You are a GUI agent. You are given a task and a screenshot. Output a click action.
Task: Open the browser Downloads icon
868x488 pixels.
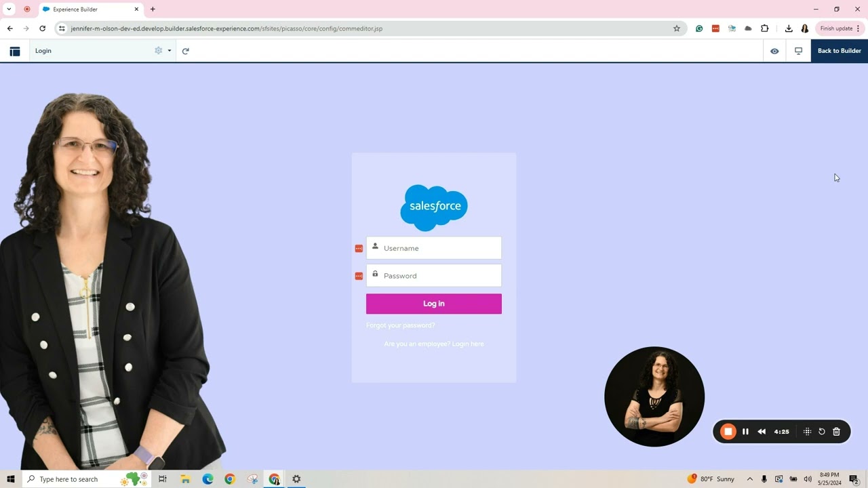(x=789, y=28)
